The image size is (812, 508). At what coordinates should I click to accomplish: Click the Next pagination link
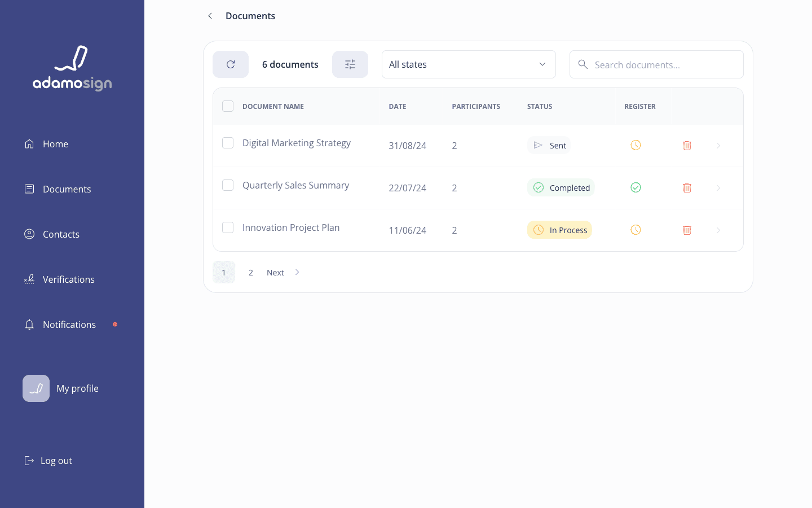point(275,273)
